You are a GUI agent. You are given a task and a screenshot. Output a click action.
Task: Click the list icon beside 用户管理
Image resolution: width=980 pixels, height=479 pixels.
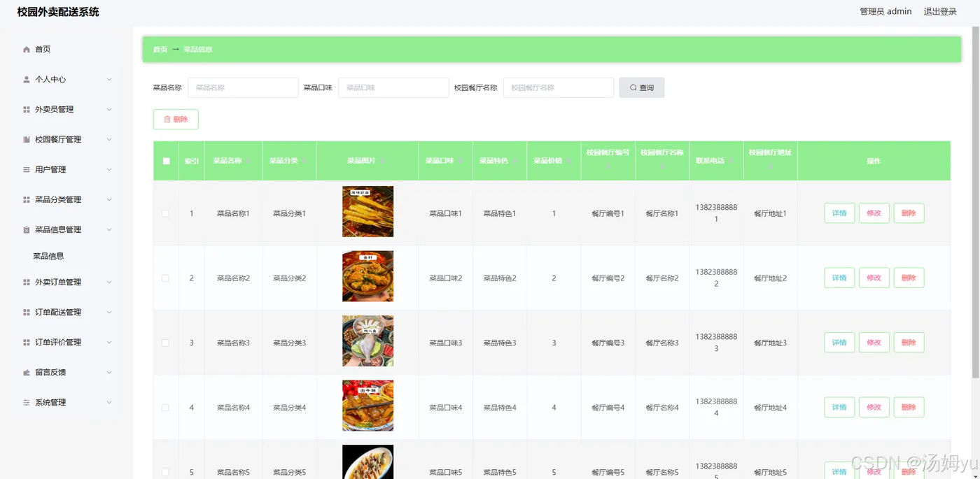tap(27, 170)
